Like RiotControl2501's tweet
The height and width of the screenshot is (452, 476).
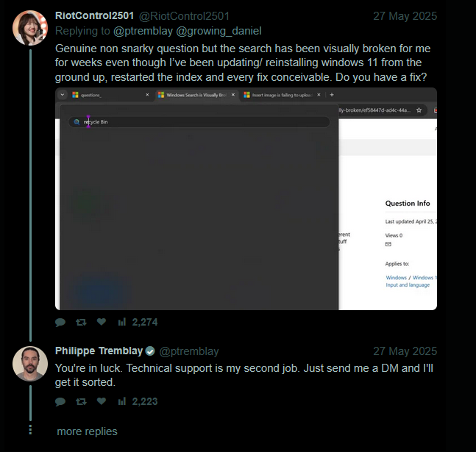click(x=102, y=322)
